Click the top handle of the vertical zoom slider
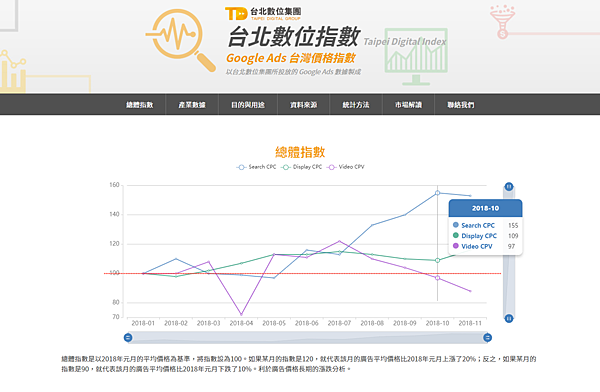This screenshot has height=392, width=600. coord(509,187)
